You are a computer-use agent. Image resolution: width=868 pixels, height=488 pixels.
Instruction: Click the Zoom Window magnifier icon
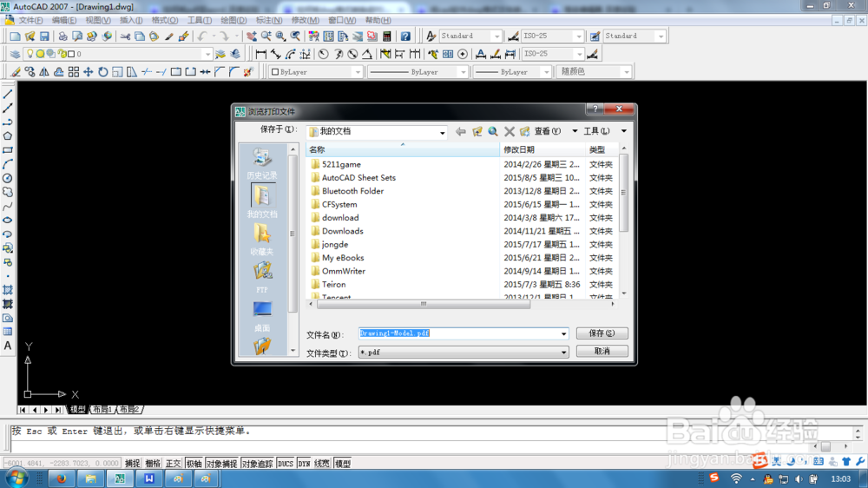280,36
